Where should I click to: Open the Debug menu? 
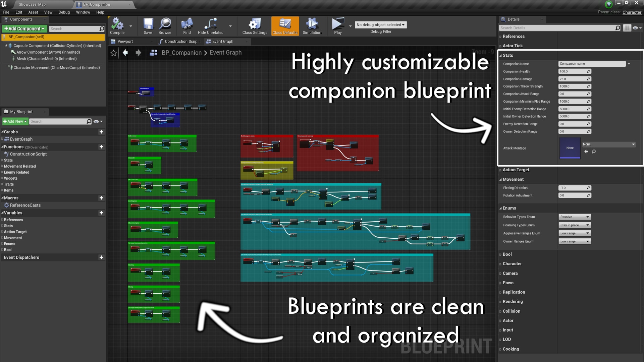pyautogui.click(x=64, y=12)
